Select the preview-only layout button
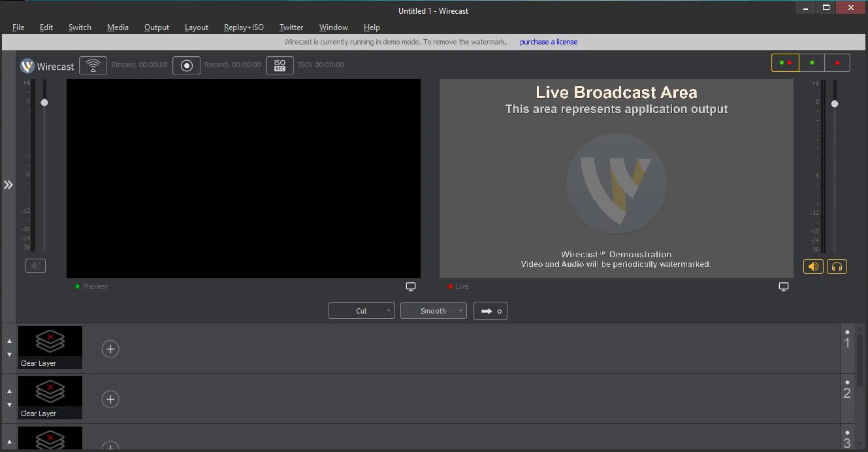This screenshot has height=452, width=868. tap(812, 63)
